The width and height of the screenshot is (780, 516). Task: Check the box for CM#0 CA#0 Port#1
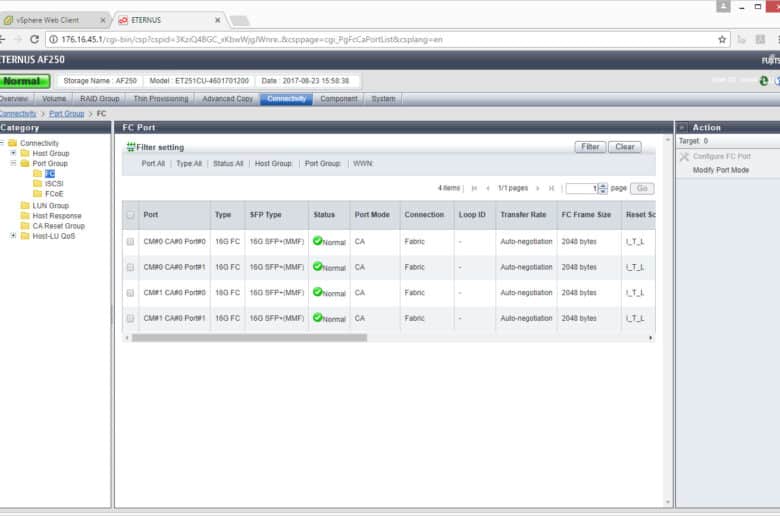(130, 267)
